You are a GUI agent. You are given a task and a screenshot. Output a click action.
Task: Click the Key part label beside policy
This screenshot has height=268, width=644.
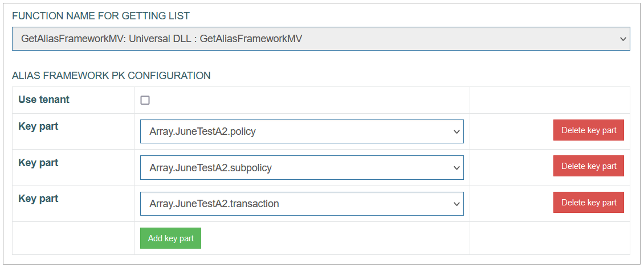coord(38,127)
